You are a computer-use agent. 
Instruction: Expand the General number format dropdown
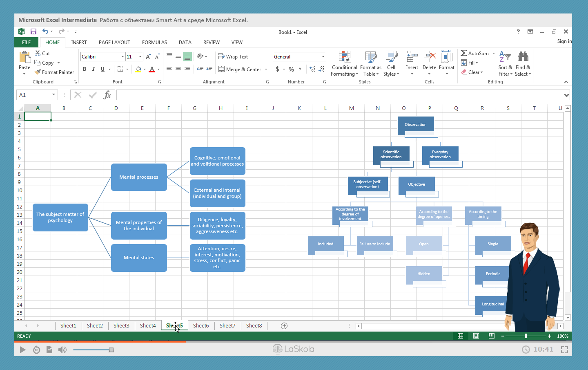323,57
